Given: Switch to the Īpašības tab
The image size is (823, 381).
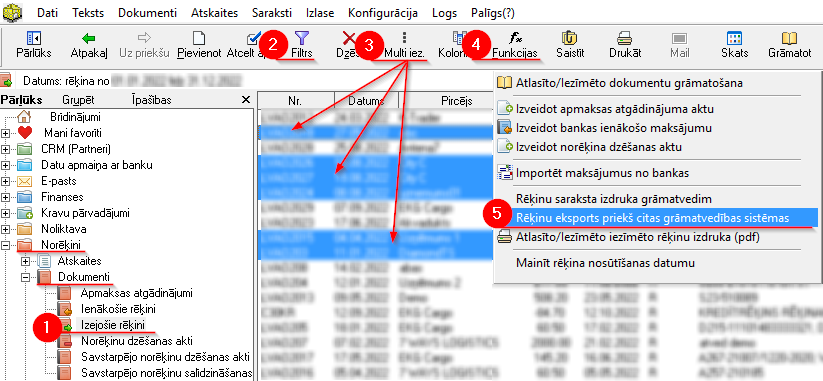Looking at the screenshot, I should pyautogui.click(x=151, y=100).
